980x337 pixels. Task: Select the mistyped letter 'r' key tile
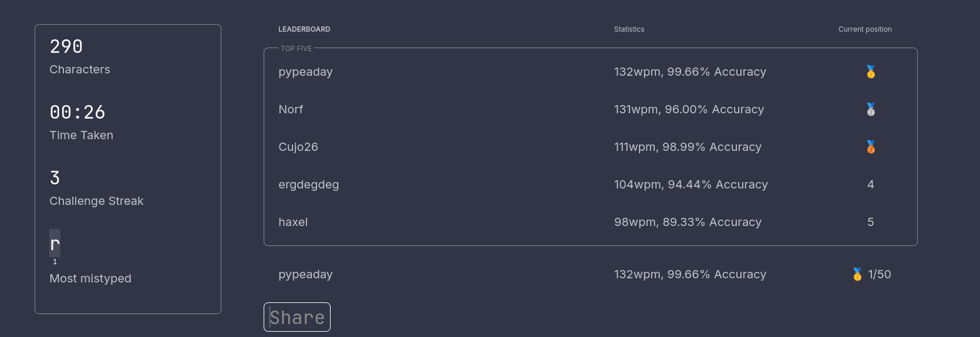55,243
